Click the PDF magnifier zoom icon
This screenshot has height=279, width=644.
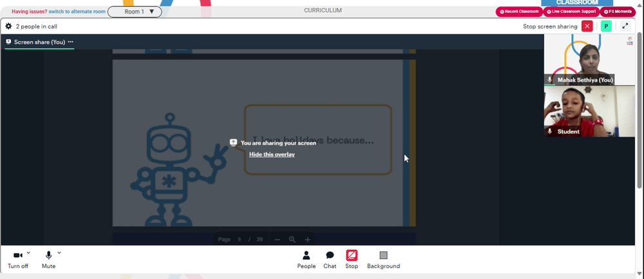292,240
